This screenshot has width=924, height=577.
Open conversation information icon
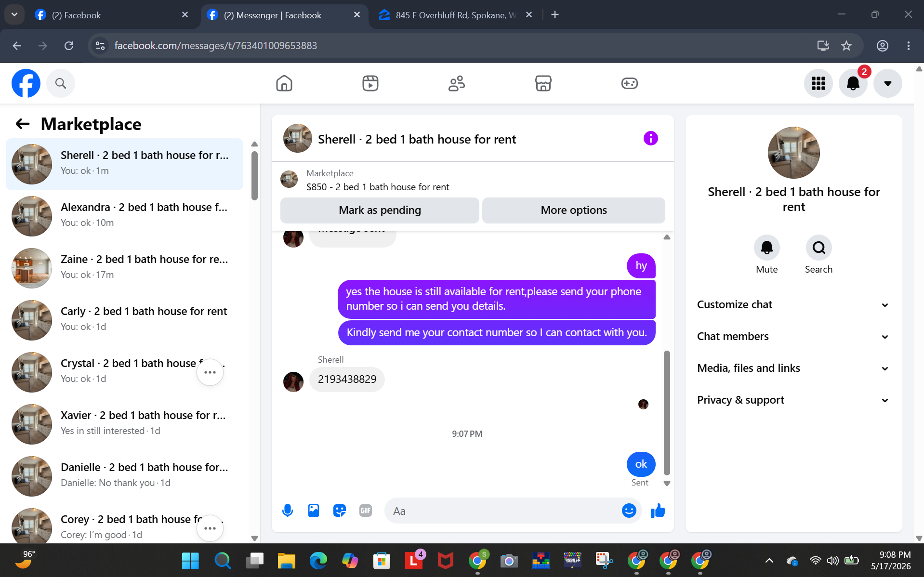(x=650, y=139)
